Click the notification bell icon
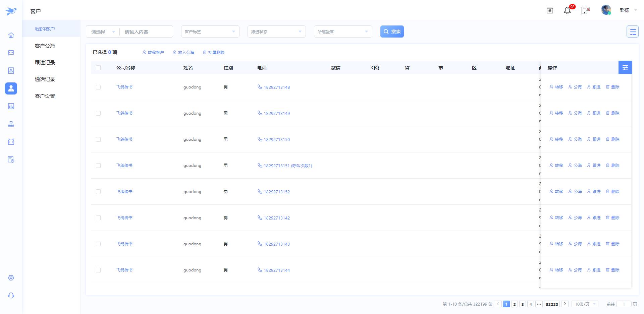The width and height of the screenshot is (644, 314). tap(567, 10)
